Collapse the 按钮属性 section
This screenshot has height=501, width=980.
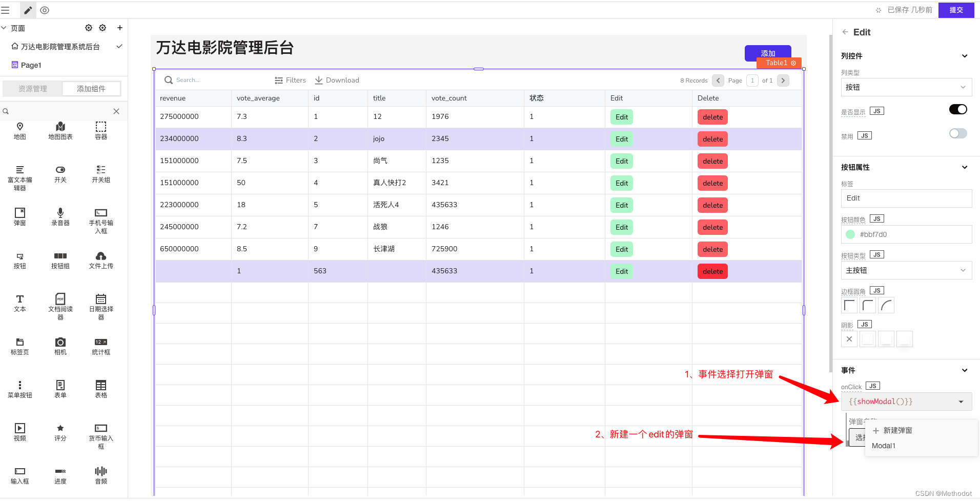tap(965, 167)
